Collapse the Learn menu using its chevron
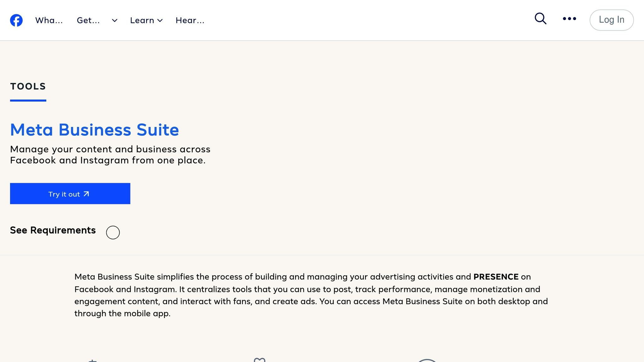The image size is (644, 362). pyautogui.click(x=160, y=21)
